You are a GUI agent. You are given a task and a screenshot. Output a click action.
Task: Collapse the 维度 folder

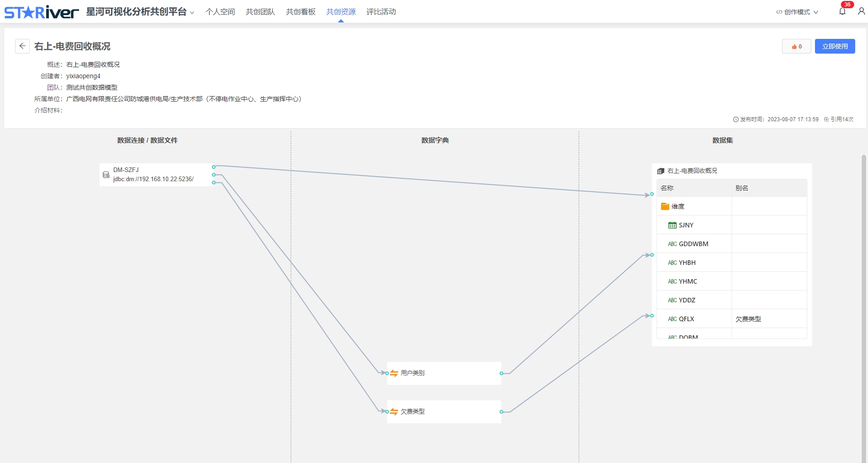point(665,206)
